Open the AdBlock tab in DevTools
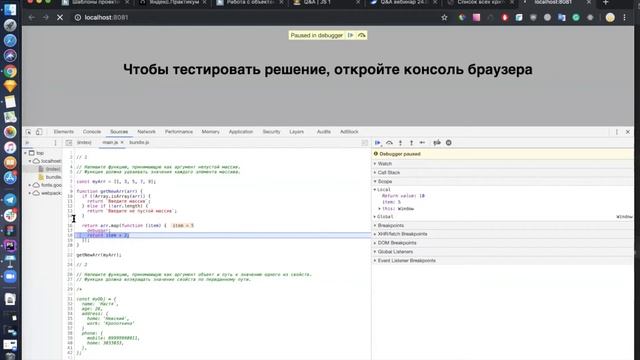Viewport: 640px width, 360px height. [x=349, y=132]
